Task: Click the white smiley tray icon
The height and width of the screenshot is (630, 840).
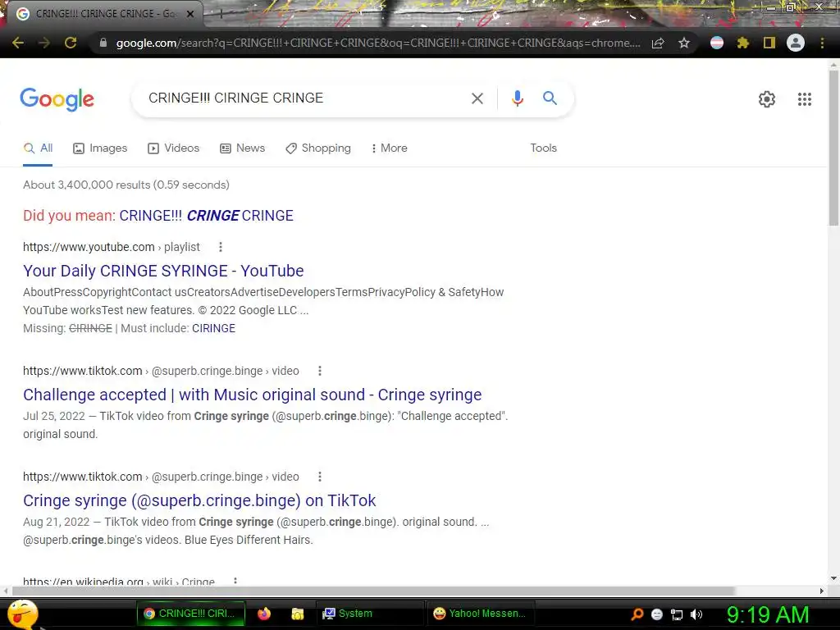Action: tap(657, 614)
